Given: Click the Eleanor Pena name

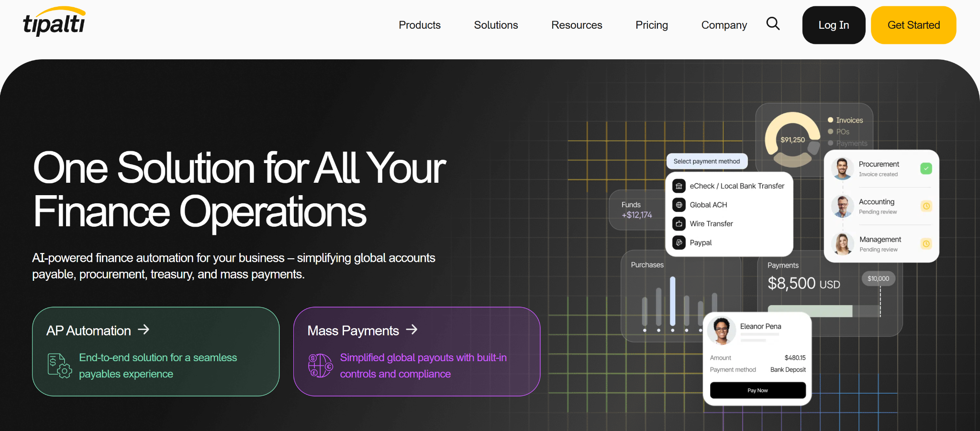Looking at the screenshot, I should click(760, 326).
